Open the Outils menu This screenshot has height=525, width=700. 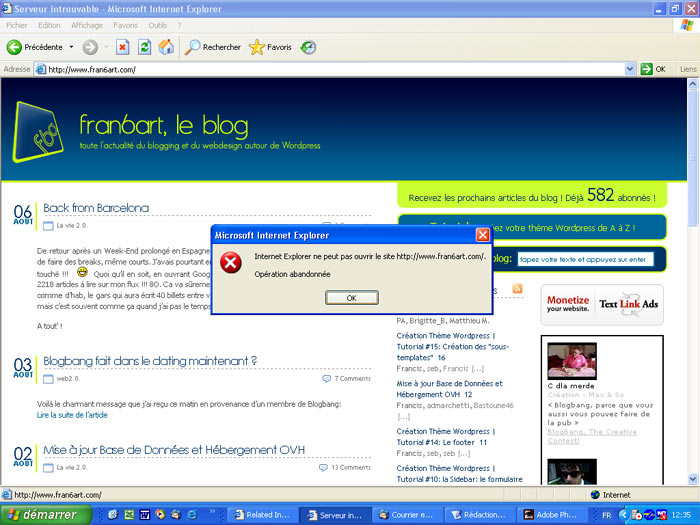point(158,25)
